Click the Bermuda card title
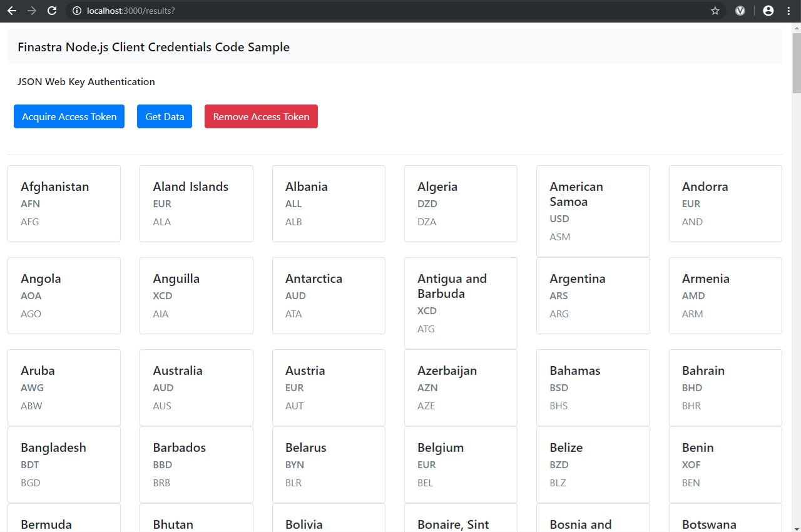801x532 pixels. pos(46,524)
